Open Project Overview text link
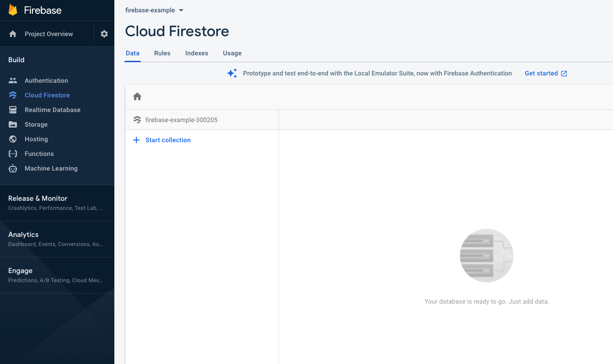The width and height of the screenshot is (613, 364). 49,34
